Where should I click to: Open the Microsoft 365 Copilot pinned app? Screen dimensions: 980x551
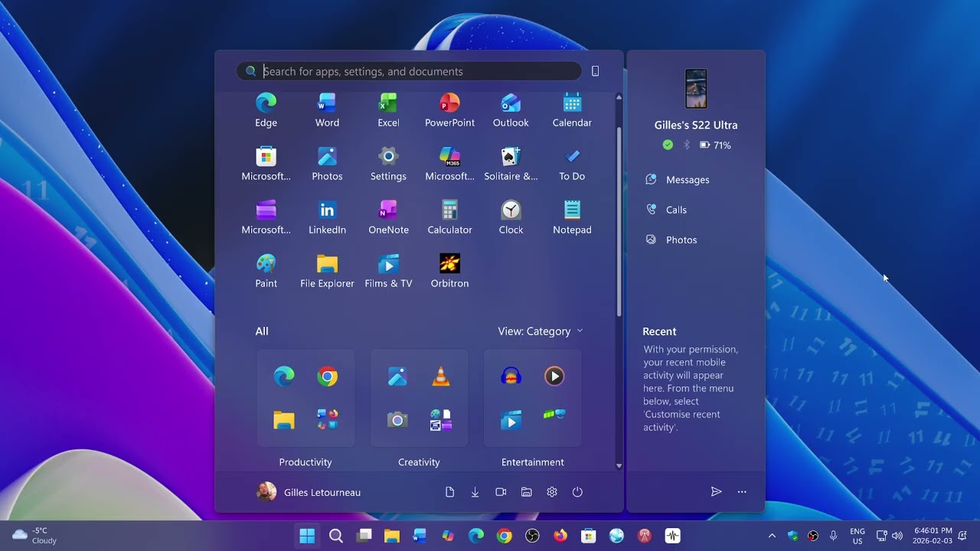(449, 165)
